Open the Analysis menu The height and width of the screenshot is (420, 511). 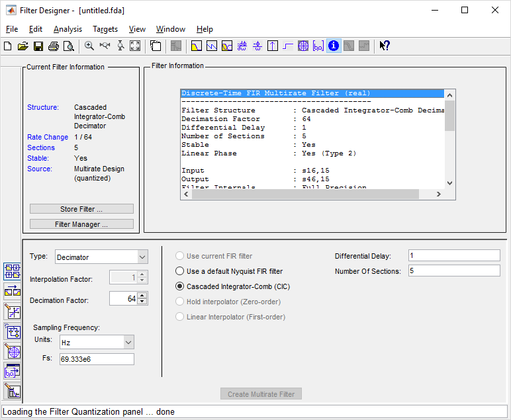click(68, 29)
